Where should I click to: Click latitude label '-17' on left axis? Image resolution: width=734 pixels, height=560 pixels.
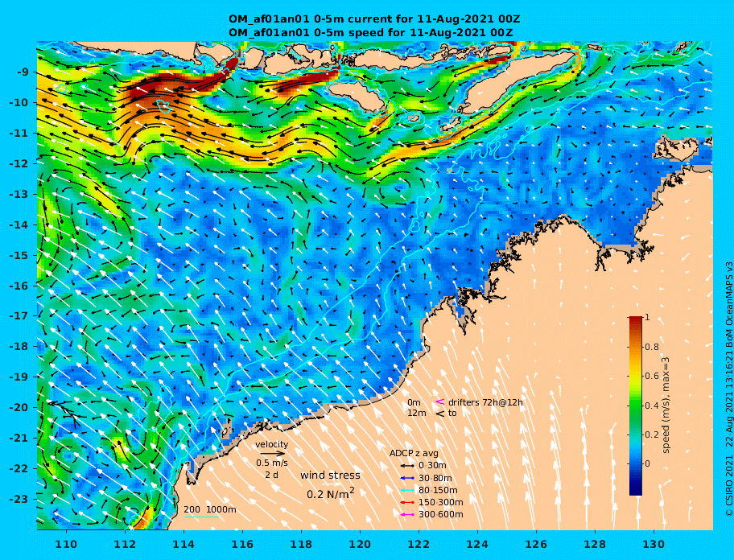tap(19, 315)
